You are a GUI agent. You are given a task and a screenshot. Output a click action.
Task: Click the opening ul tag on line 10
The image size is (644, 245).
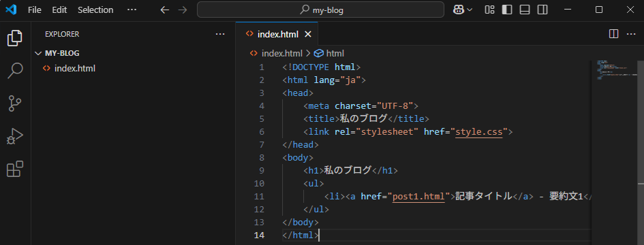[x=313, y=184]
